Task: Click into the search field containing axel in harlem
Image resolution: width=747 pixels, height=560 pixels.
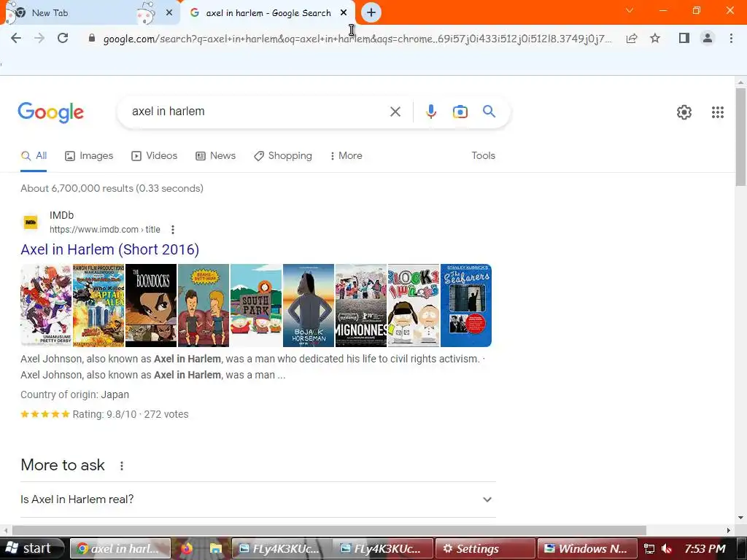Action: coord(258,112)
